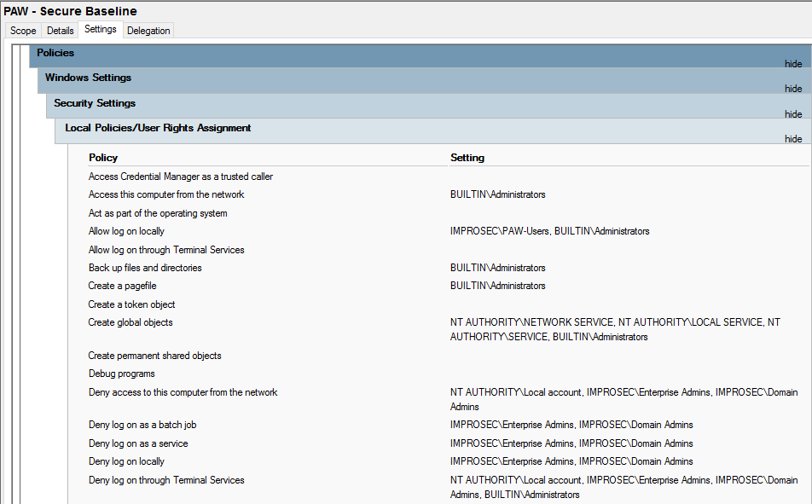The width and height of the screenshot is (812, 504).
Task: Switch to the Scope tab
Action: (x=22, y=30)
